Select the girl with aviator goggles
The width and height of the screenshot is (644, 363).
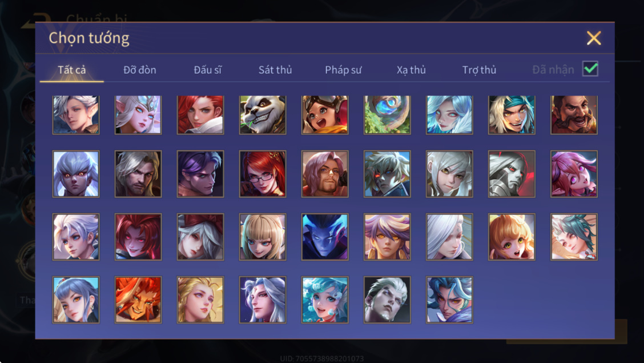pyautogui.click(x=325, y=115)
